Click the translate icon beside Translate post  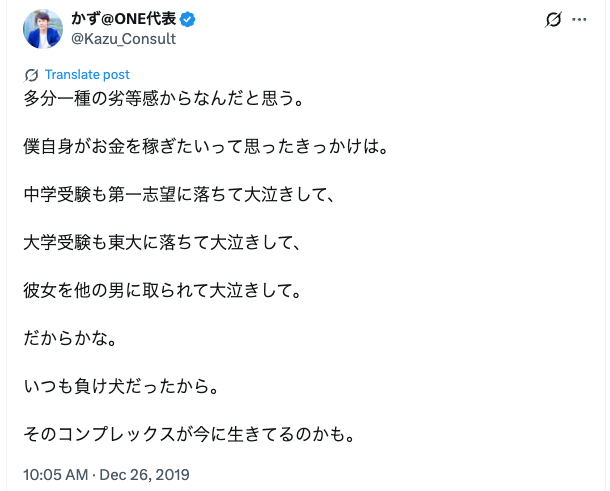tap(31, 75)
